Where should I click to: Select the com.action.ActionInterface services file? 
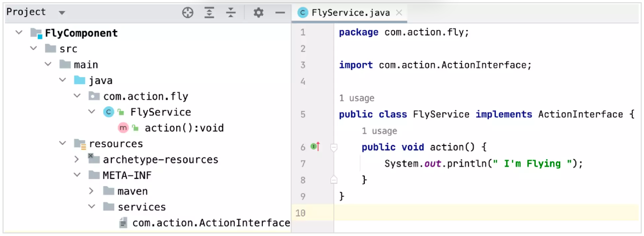point(211,223)
